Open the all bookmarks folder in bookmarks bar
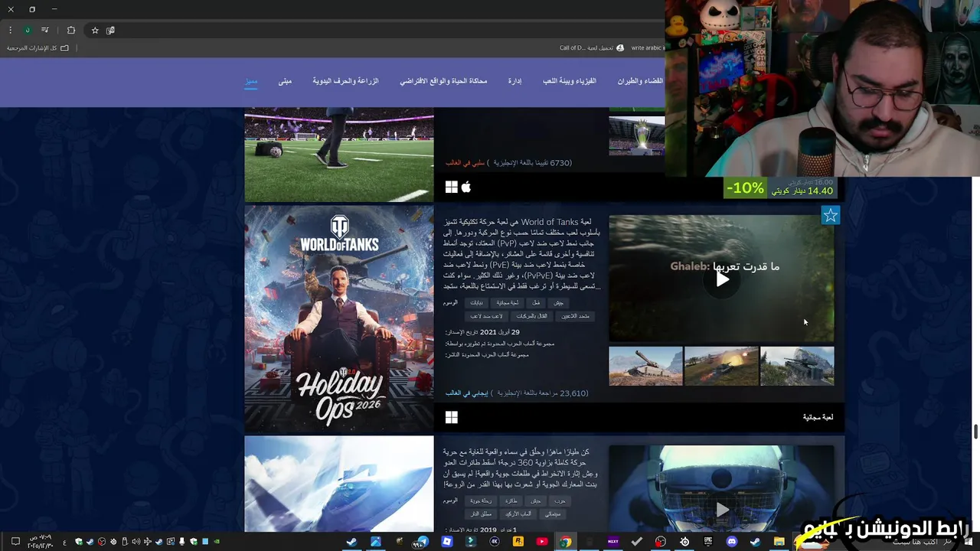 click(x=38, y=47)
